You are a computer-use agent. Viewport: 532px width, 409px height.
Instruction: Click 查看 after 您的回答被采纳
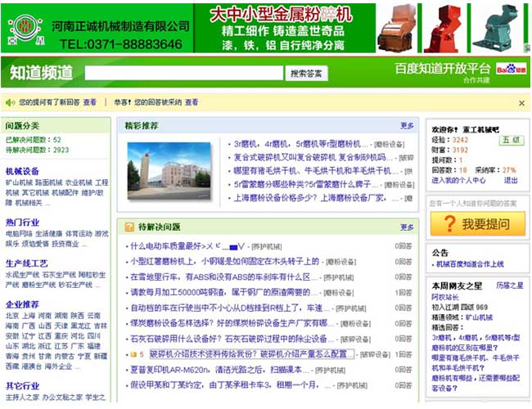coord(192,102)
